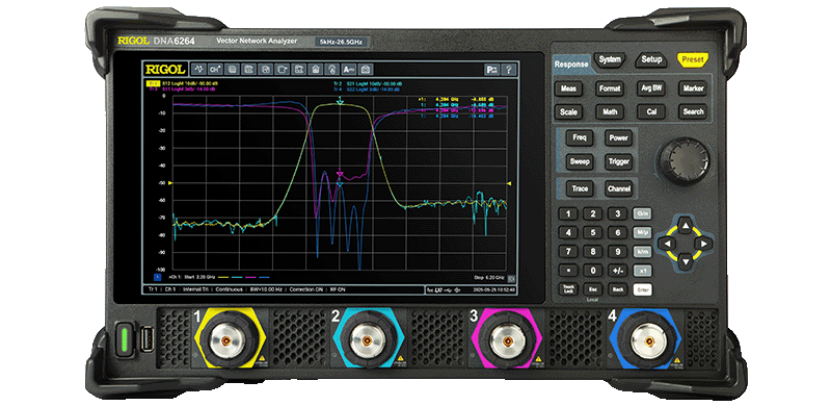Hit the Trigger key
The height and width of the screenshot is (406, 831).
coord(618,162)
